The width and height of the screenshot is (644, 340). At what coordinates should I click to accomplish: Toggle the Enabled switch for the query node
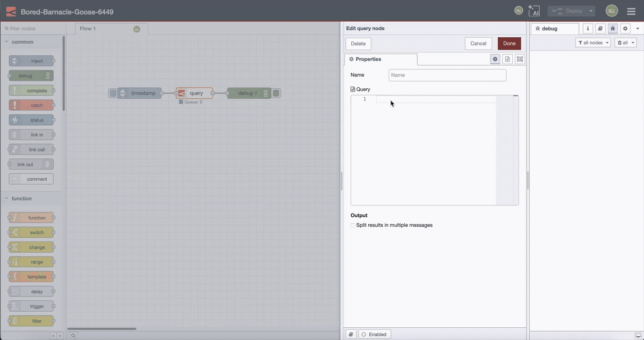point(374,334)
